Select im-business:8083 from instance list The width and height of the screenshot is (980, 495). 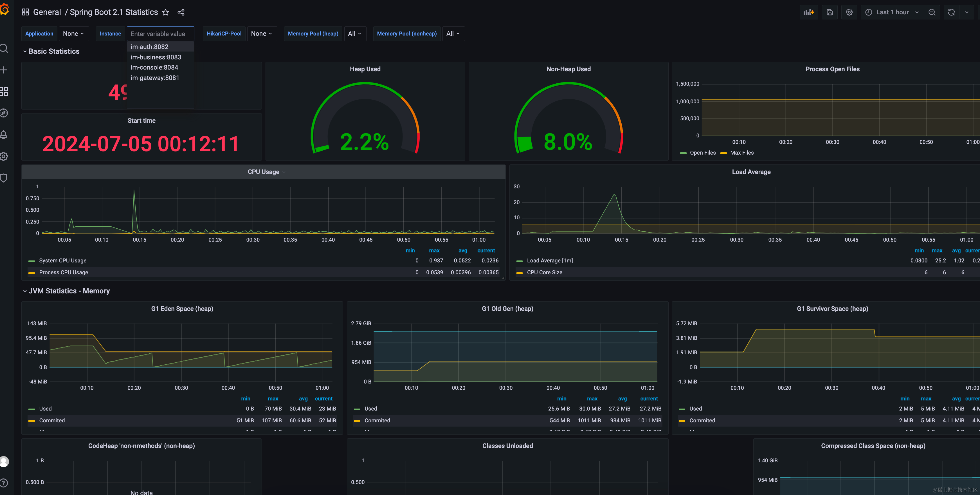[160, 57]
